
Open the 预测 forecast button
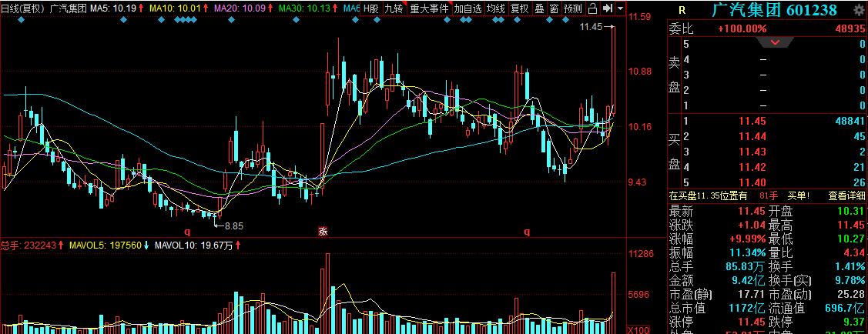[x=573, y=8]
